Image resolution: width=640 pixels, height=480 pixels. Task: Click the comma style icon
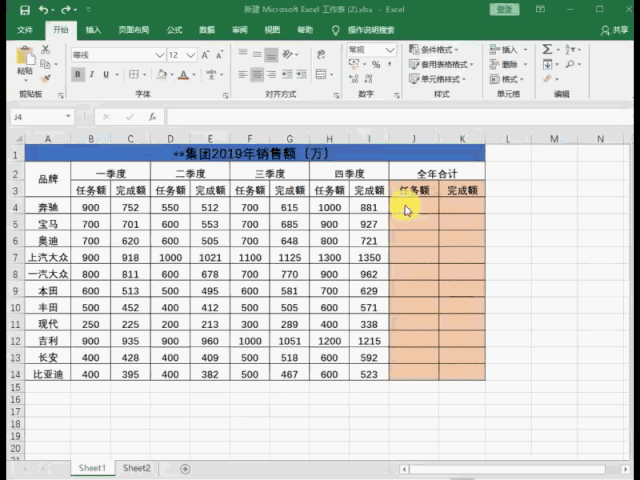click(390, 64)
